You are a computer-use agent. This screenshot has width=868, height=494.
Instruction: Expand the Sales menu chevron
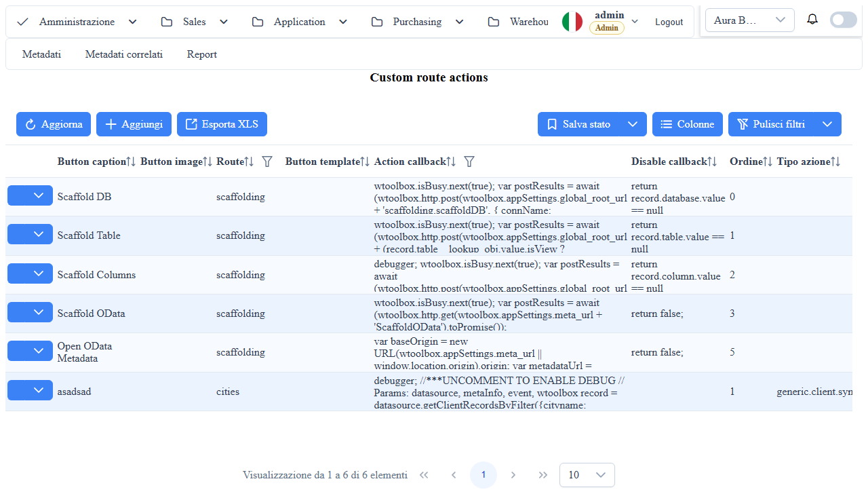coord(224,22)
